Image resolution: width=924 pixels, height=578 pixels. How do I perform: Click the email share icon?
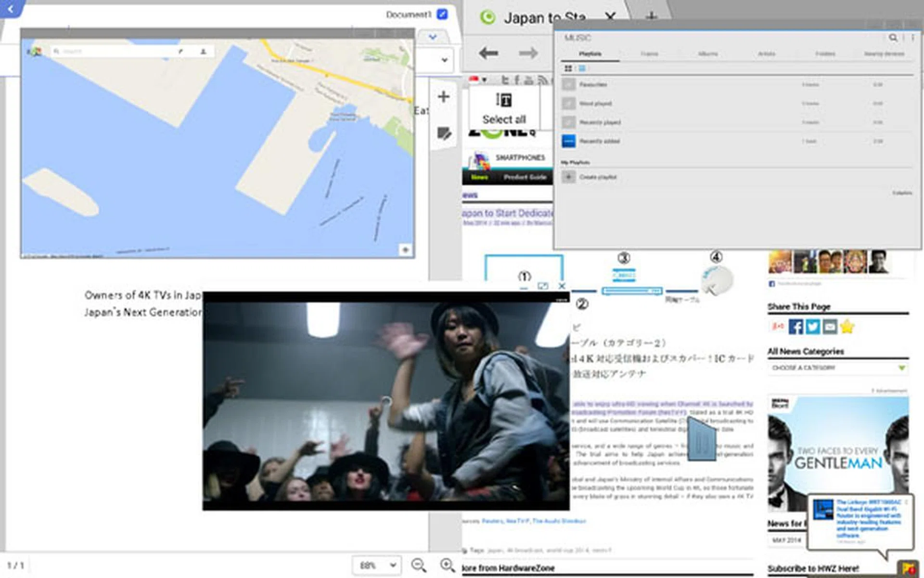829,327
